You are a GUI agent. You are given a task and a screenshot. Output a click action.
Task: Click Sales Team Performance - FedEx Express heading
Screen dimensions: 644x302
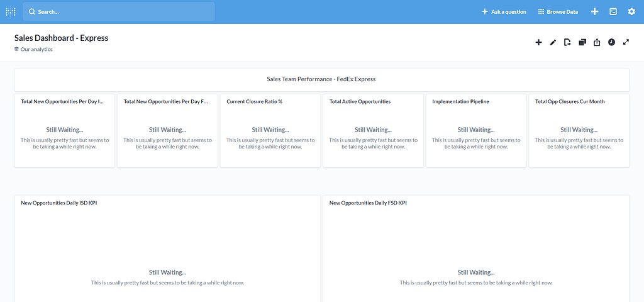(x=321, y=79)
